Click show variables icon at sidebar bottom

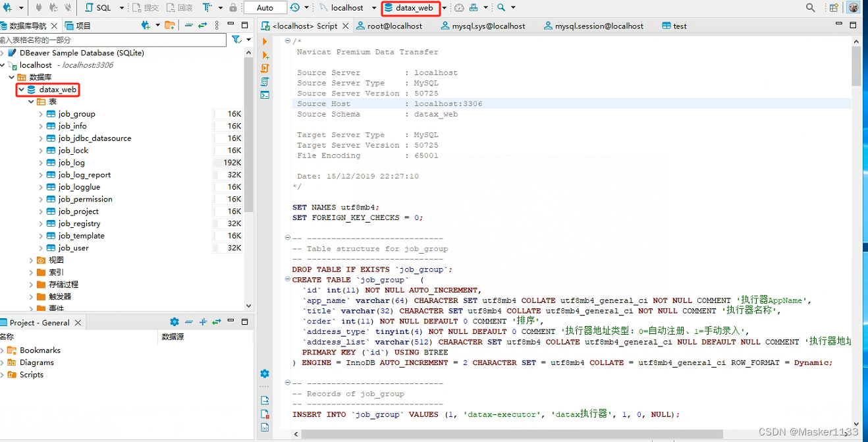[x=265, y=428]
